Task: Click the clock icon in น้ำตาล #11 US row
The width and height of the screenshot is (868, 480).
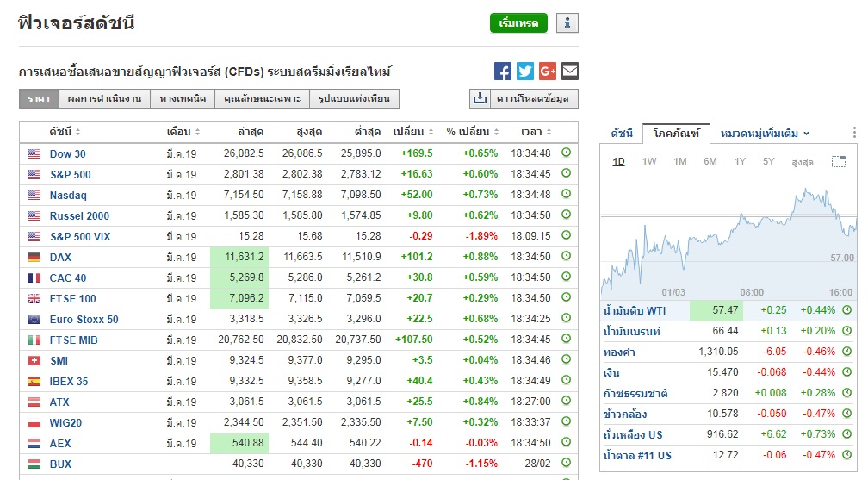Action: [847, 454]
